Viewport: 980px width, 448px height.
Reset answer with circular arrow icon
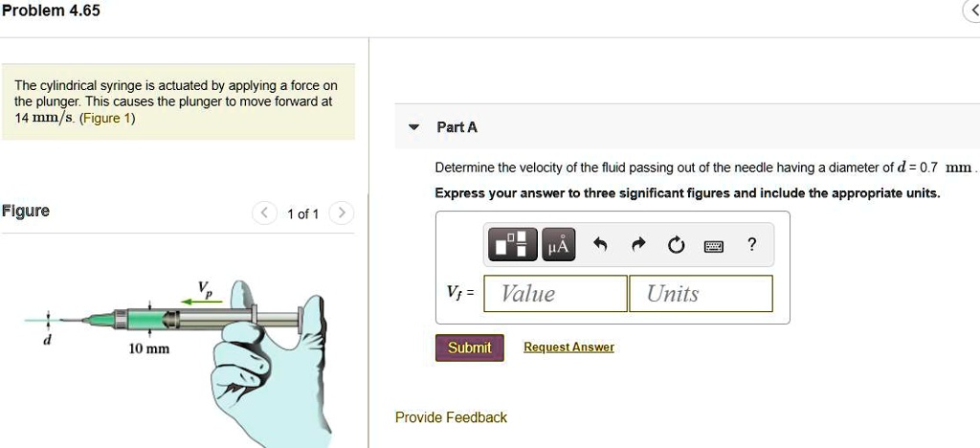point(675,246)
